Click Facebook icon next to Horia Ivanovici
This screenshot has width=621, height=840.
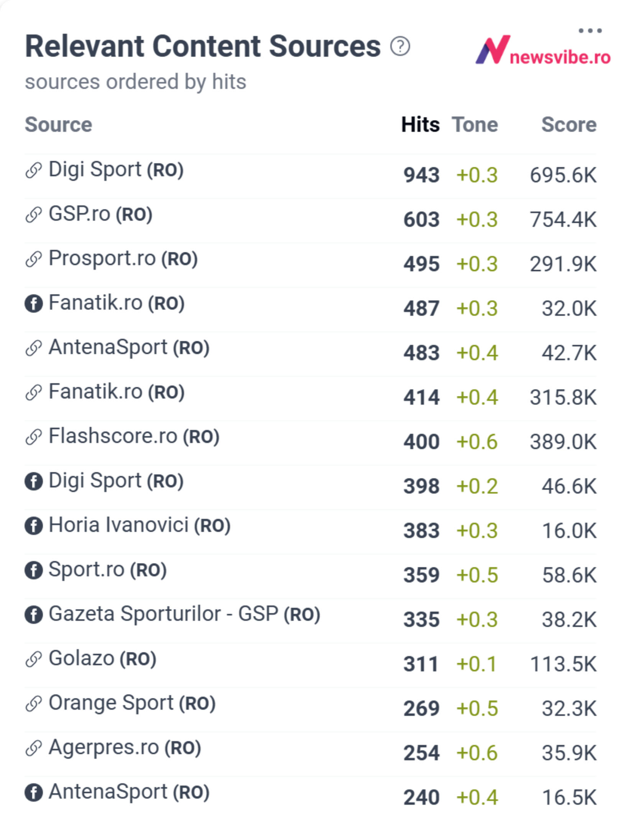[x=34, y=525]
